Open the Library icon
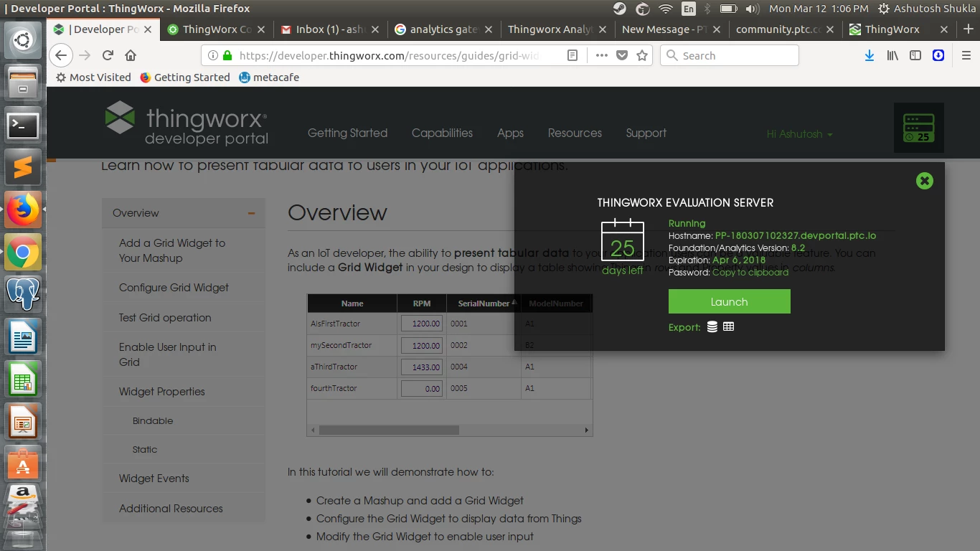This screenshot has height=551, width=980. tap(892, 55)
